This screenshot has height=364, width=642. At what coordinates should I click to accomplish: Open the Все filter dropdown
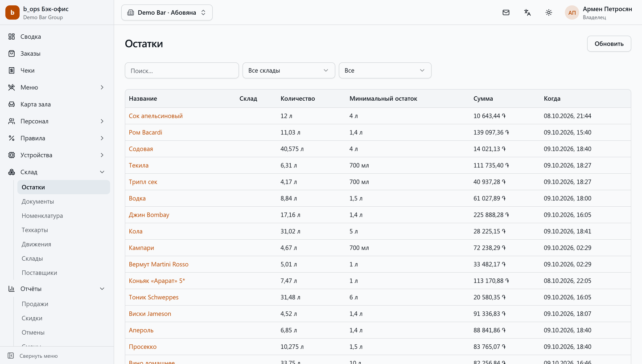(x=385, y=70)
